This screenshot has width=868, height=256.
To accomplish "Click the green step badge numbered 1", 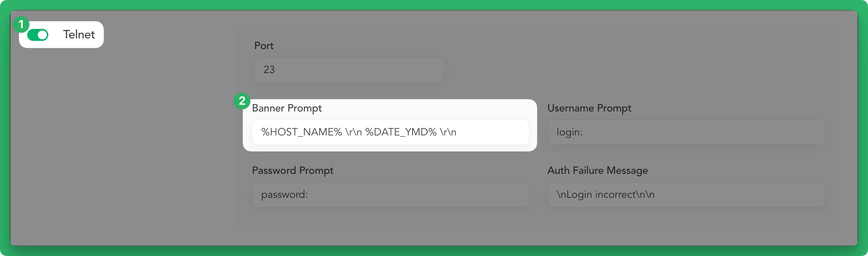I will pyautogui.click(x=21, y=24).
